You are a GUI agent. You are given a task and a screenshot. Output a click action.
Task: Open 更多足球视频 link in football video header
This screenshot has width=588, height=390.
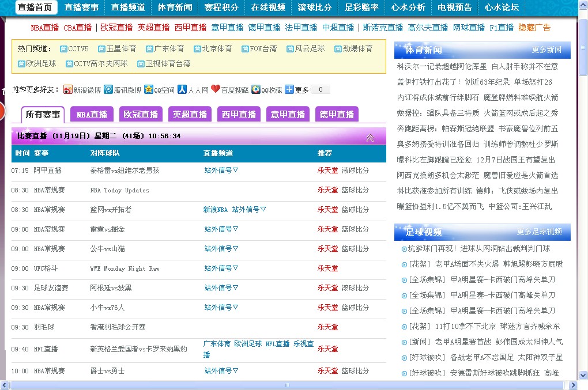(x=539, y=232)
